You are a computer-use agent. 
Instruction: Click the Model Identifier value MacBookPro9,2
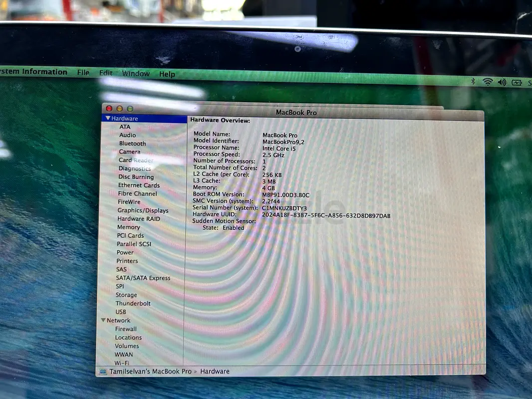pos(283,142)
